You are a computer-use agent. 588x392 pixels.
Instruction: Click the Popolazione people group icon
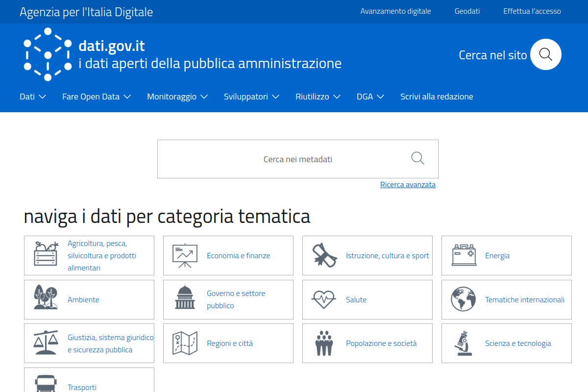point(324,343)
